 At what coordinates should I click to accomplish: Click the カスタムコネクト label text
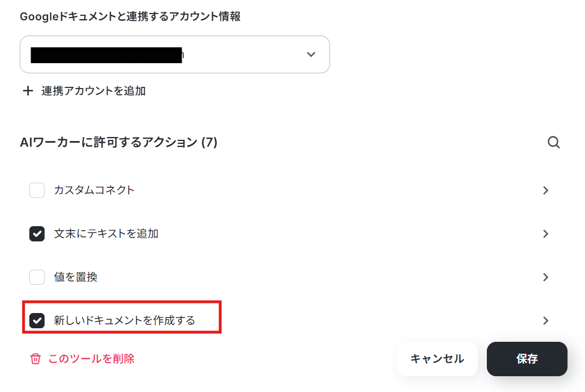(94, 190)
